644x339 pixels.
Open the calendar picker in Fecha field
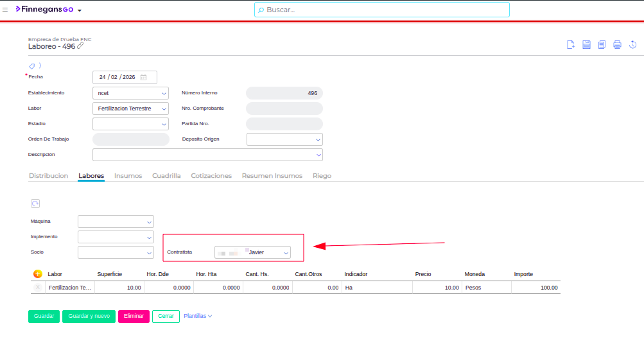point(144,77)
